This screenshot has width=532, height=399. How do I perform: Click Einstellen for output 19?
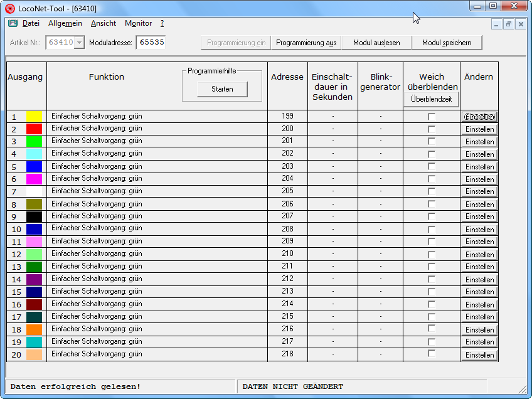[479, 342]
